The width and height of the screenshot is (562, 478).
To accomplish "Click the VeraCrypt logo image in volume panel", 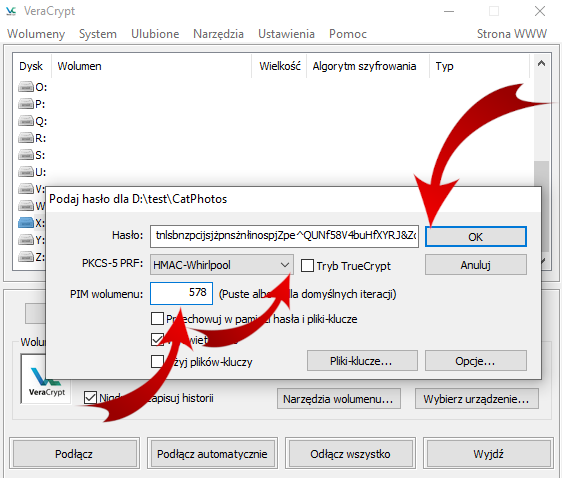I will pyautogui.click(x=46, y=379).
